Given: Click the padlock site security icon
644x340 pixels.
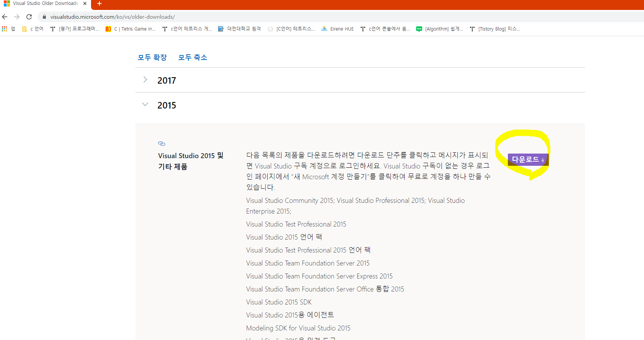Looking at the screenshot, I should tap(44, 17).
